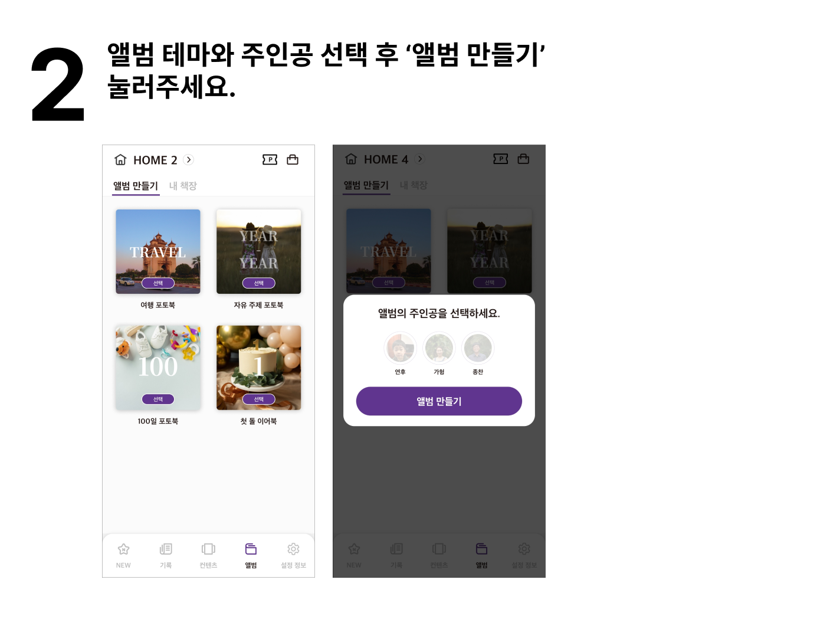Open the point coupon icon on HOME 2 screen
Image resolution: width=840 pixels, height=629 pixels.
click(270, 159)
